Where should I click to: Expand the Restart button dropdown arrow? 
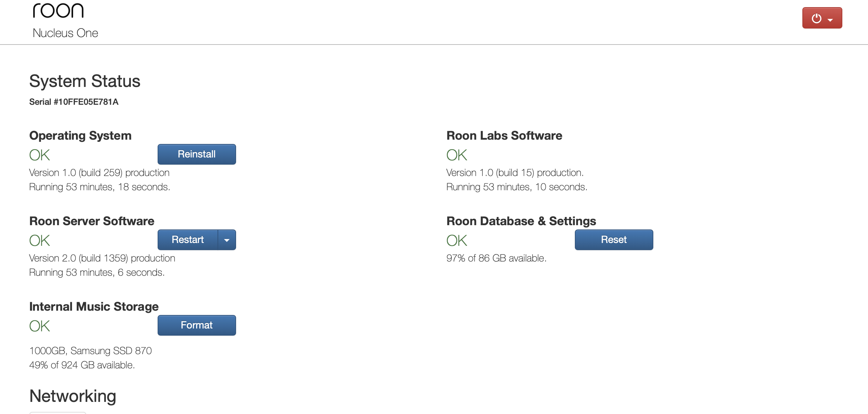(x=227, y=240)
